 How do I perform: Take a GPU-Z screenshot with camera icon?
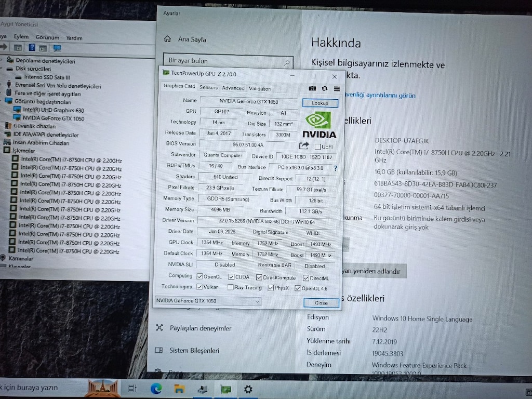[x=312, y=88]
